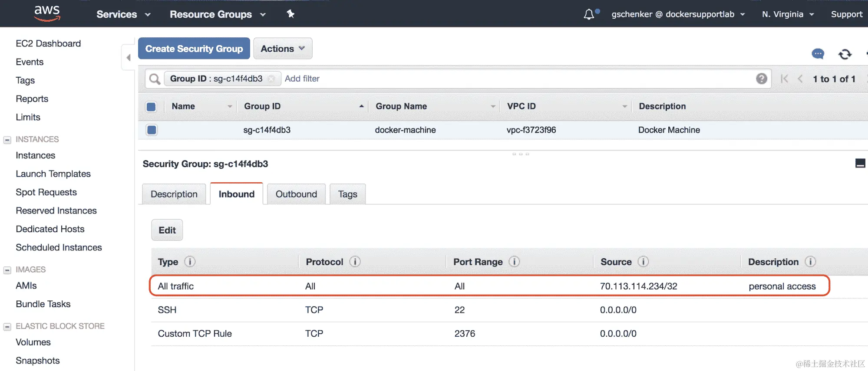Click the Edit inbound rules button
This screenshot has height=371, width=868.
(167, 230)
